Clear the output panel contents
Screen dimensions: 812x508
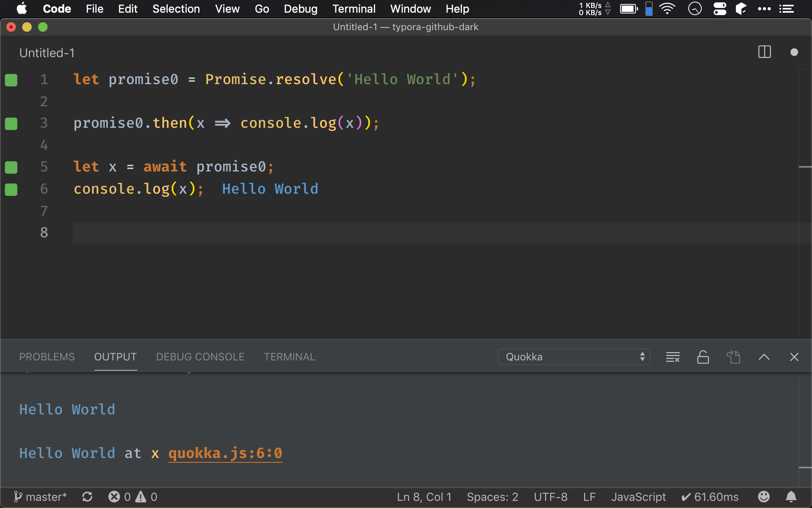(673, 357)
